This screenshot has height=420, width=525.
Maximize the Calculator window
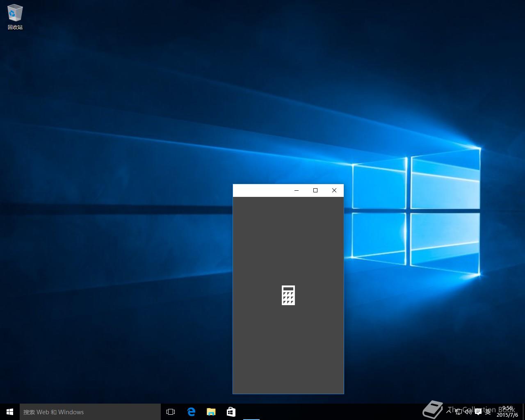coord(315,190)
